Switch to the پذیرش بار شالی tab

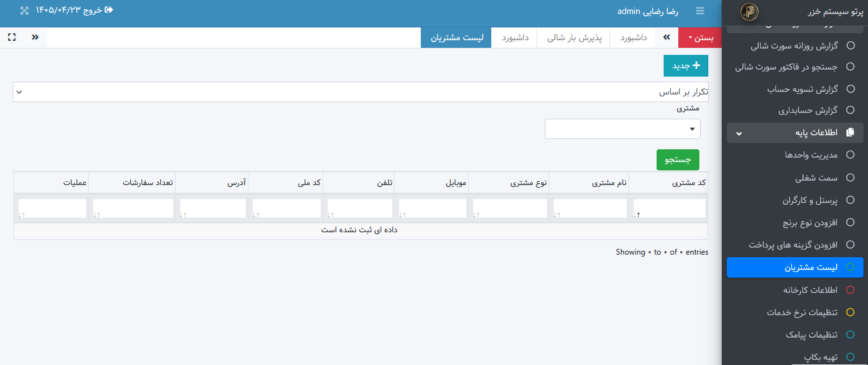(x=575, y=38)
